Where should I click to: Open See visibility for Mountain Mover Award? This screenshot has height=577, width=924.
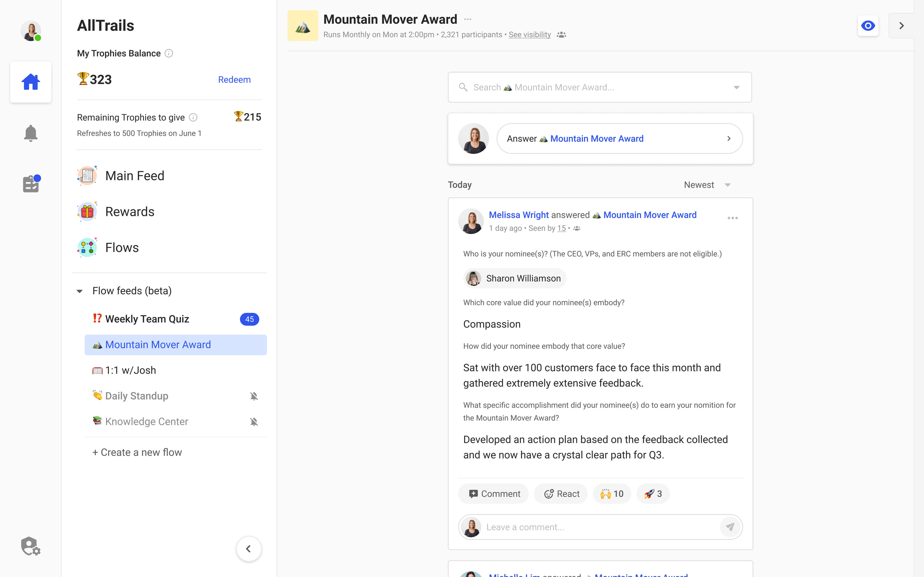529,34
